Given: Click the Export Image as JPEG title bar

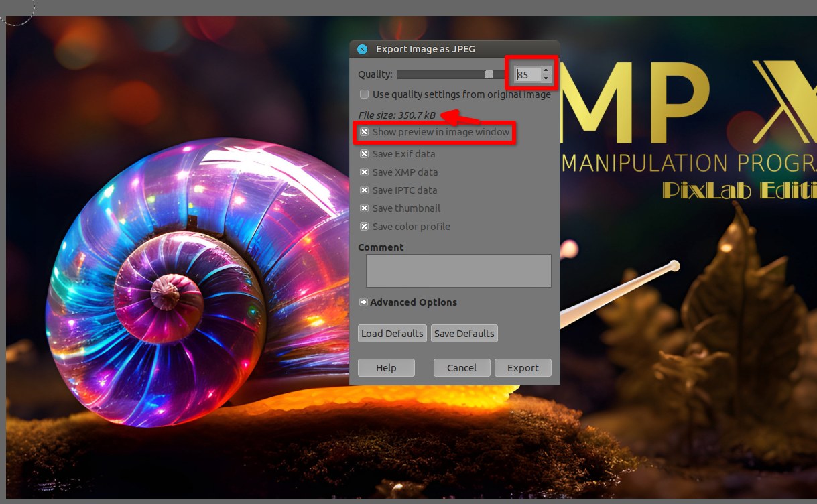Looking at the screenshot, I should pyautogui.click(x=454, y=49).
